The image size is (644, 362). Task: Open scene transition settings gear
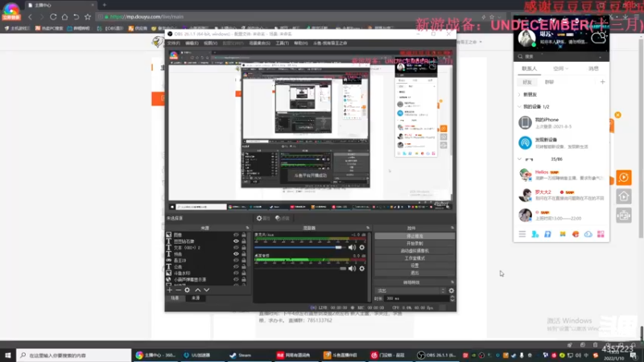(x=452, y=290)
